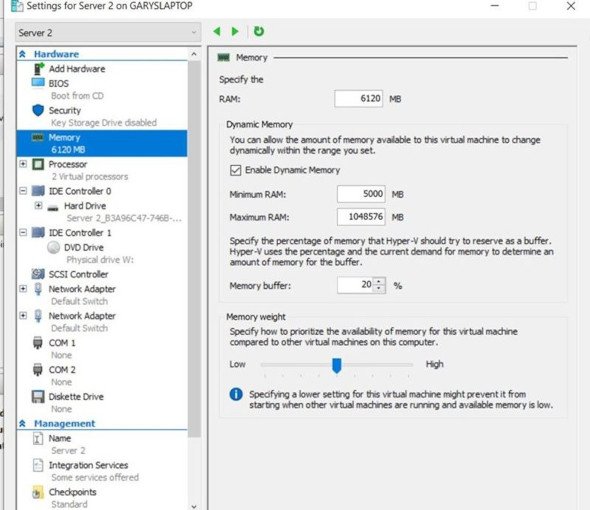Select the Add Hardware icon
Viewport: 590px width, 510px height.
[x=38, y=69]
